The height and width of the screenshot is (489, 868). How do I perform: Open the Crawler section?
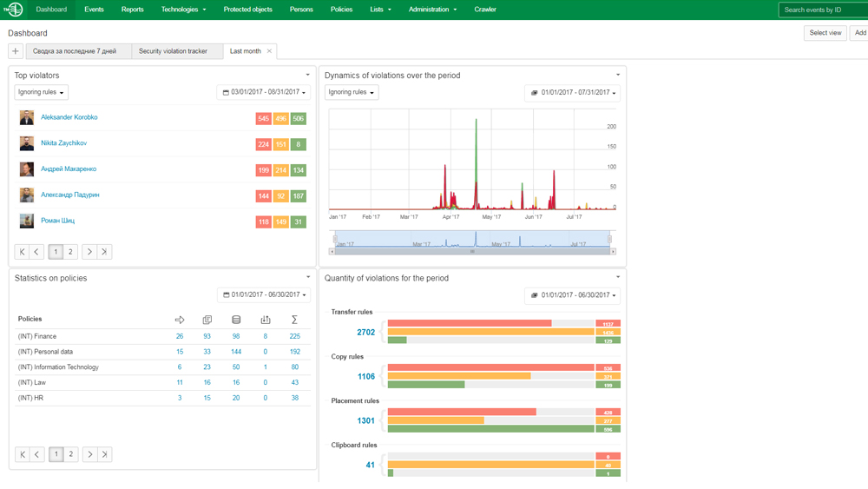pos(485,10)
